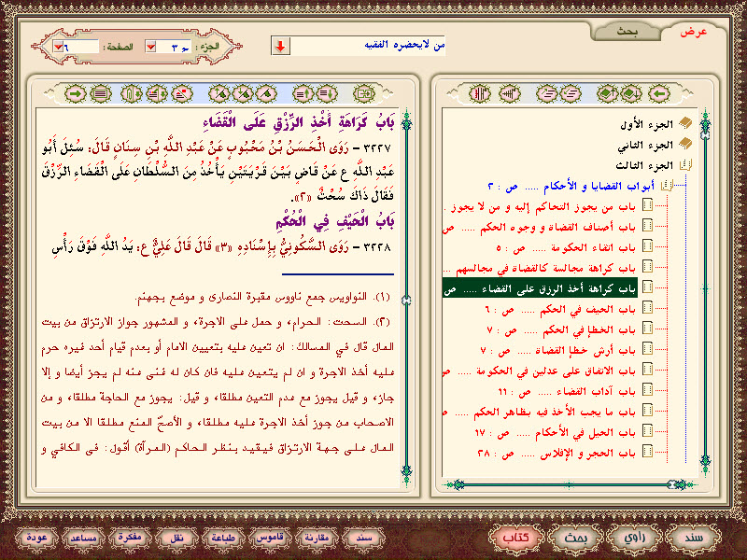This screenshot has height=560, width=747.
Task: Open the مفكرة notes button
Action: 130,539
